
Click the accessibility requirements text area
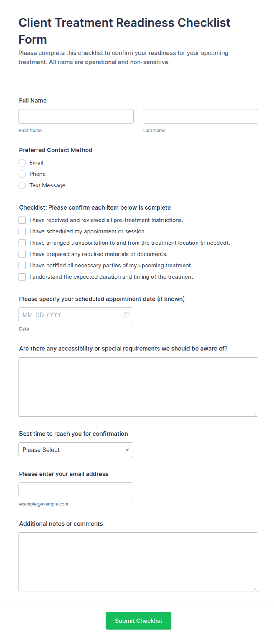(138, 387)
